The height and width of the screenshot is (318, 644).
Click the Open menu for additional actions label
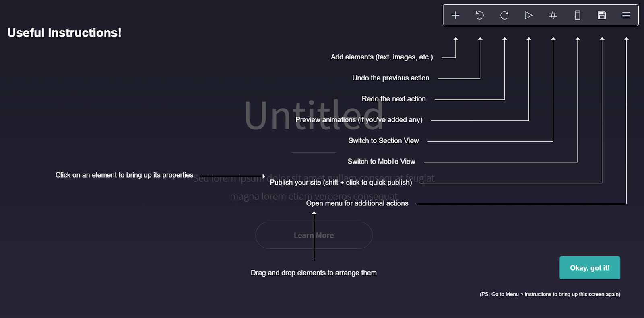coord(357,203)
